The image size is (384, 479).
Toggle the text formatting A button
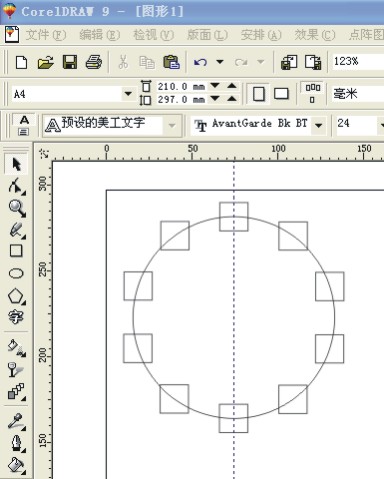pyautogui.click(x=24, y=125)
